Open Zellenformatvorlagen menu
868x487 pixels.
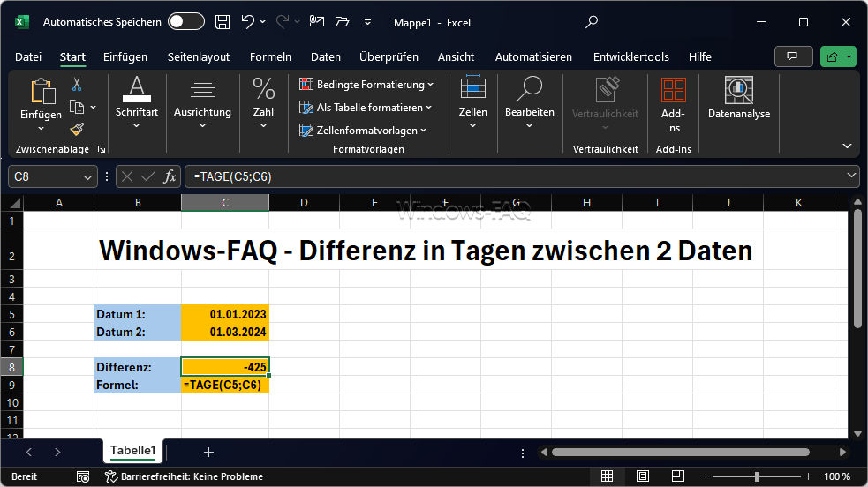click(363, 131)
